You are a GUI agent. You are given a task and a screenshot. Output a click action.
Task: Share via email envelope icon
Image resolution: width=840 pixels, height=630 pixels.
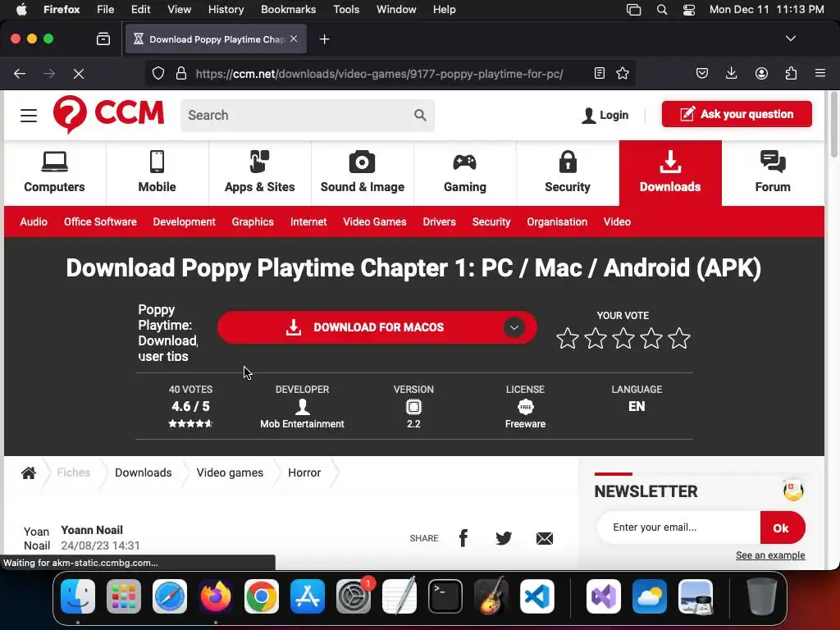click(x=545, y=538)
